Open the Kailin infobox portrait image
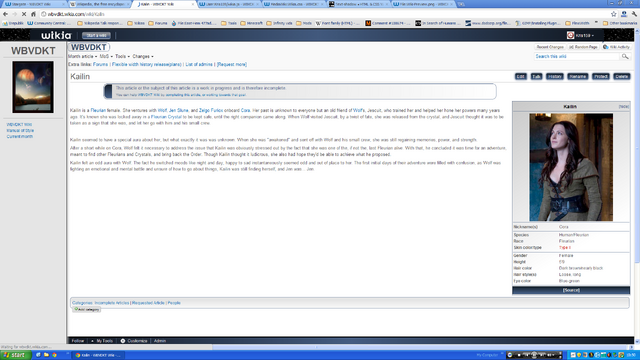 (571, 167)
